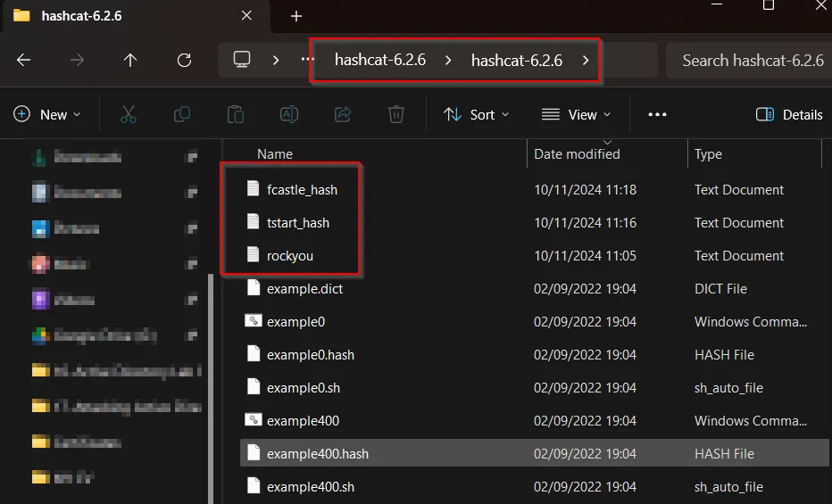Image resolution: width=832 pixels, height=504 pixels.
Task: Click the Paste clipboard icon
Action: tap(236, 114)
